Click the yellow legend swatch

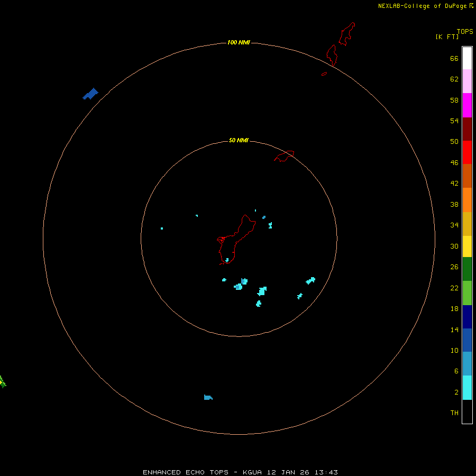pyautogui.click(x=467, y=246)
